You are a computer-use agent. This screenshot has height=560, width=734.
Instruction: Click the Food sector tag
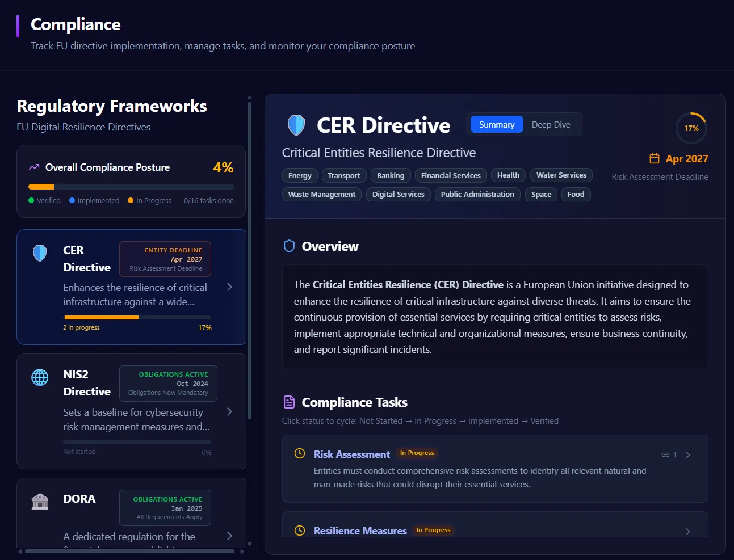576,194
